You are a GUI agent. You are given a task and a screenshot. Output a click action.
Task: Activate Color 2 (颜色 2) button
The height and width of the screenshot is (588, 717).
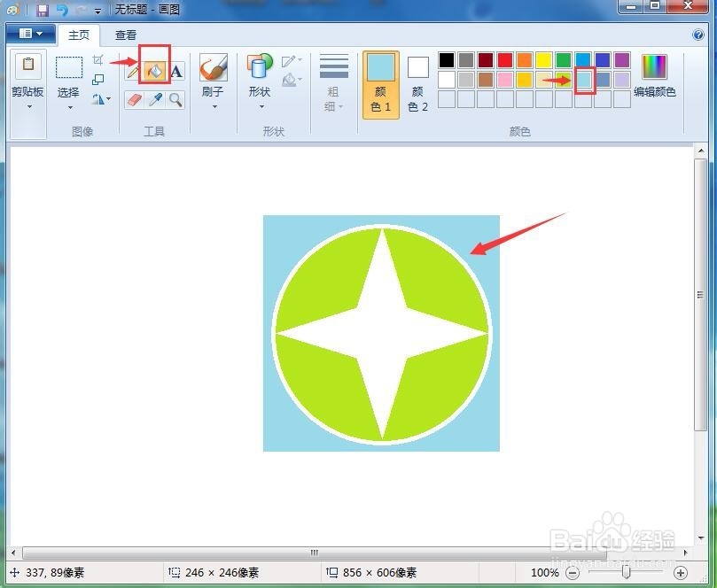[418, 85]
